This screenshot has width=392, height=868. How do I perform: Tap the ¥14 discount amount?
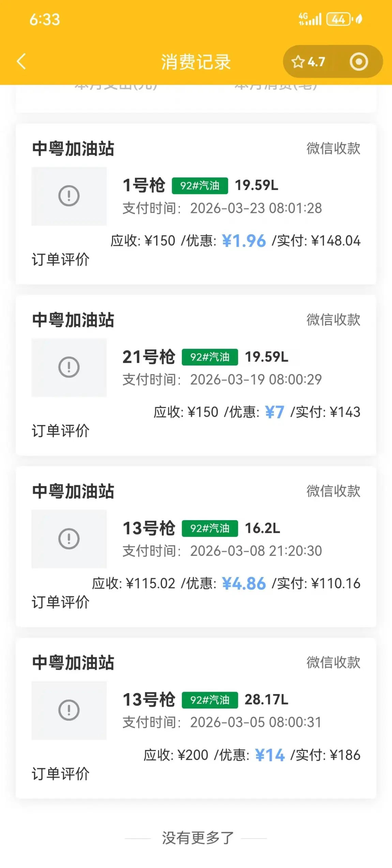click(x=270, y=755)
